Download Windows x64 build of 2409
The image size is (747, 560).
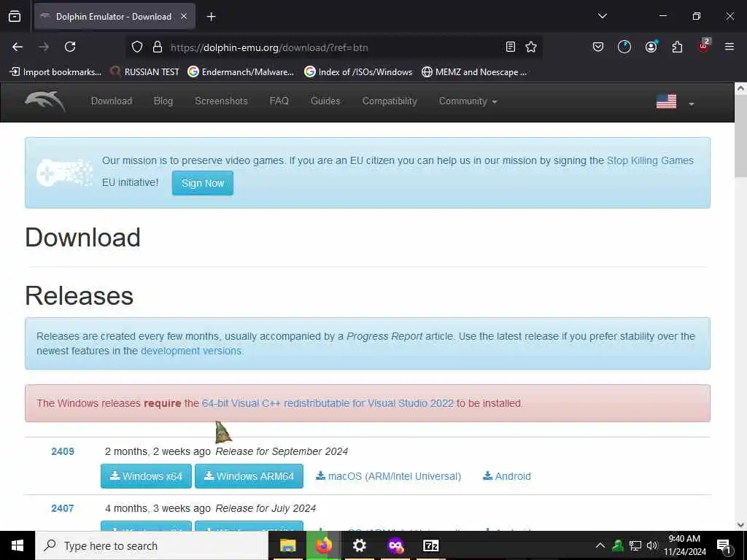[146, 476]
